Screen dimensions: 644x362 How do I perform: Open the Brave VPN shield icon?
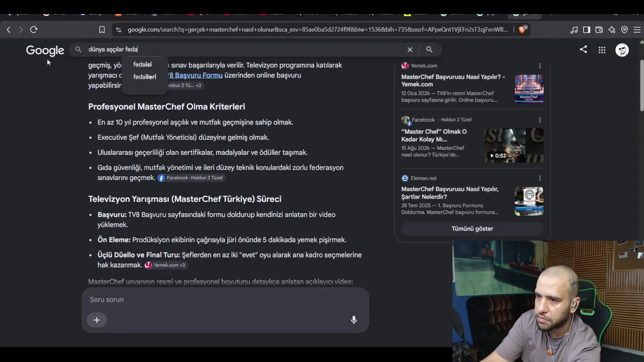(624, 30)
